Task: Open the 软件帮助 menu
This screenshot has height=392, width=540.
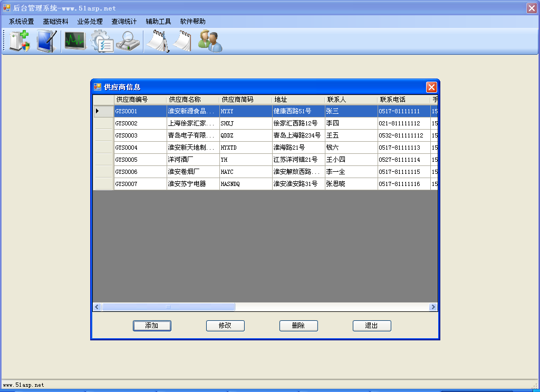Action: click(x=193, y=21)
